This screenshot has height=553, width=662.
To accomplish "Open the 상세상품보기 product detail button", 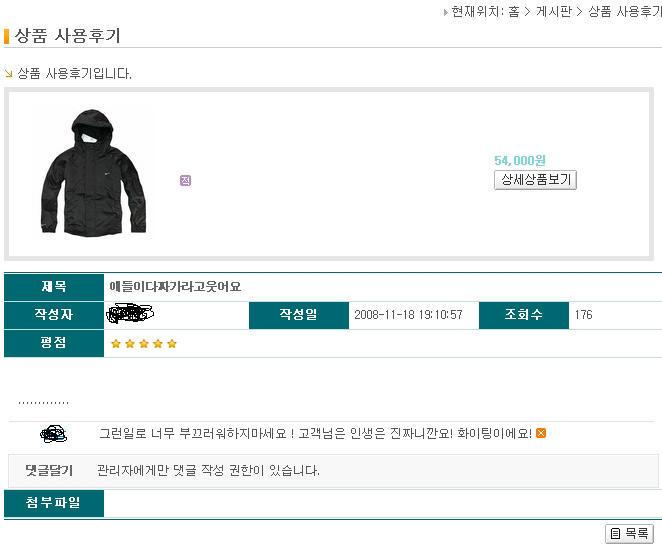I will 535,180.
